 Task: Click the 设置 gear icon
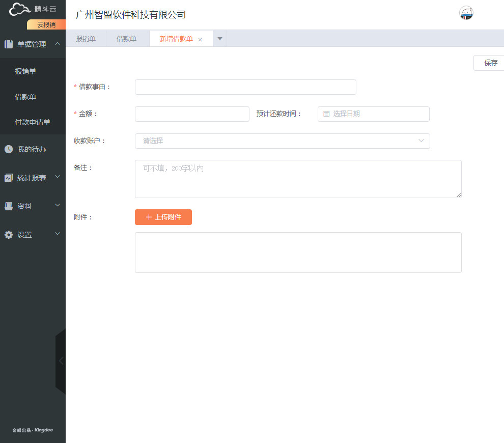click(9, 235)
